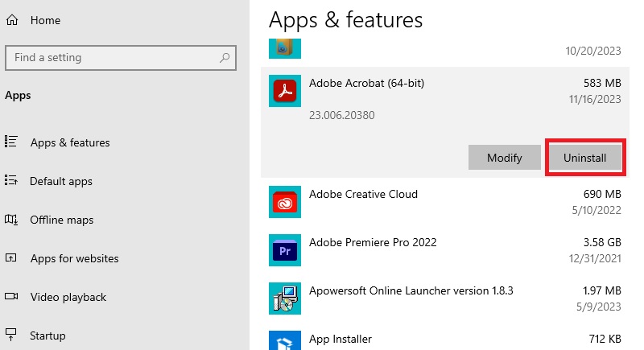Click the Apps category heading in sidebar
The width and height of the screenshot is (644, 350).
click(18, 96)
